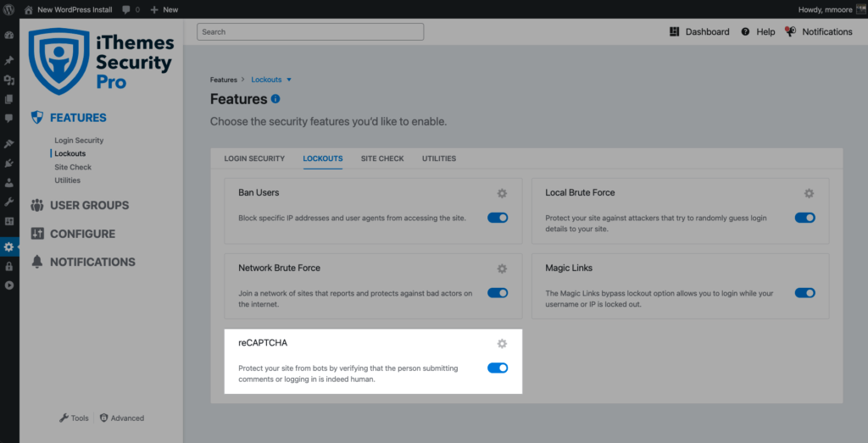Click the Local Brute Force card title

point(580,193)
